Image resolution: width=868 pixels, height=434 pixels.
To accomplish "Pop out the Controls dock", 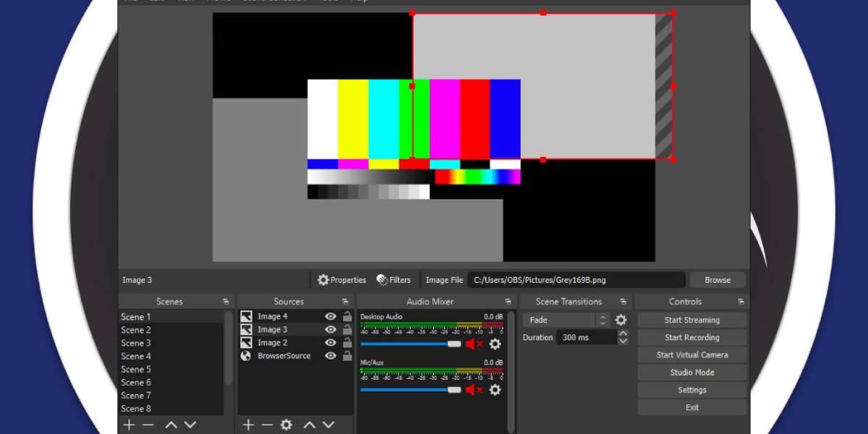I will tap(741, 302).
